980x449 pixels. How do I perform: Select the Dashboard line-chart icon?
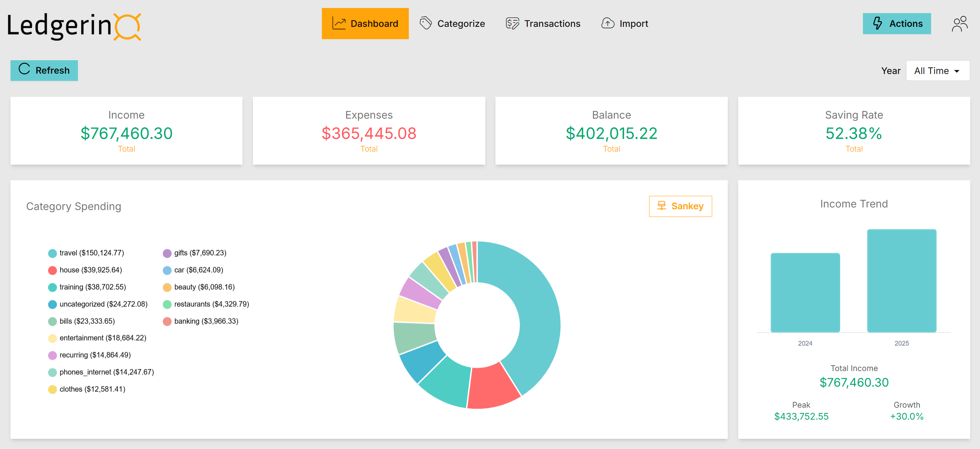(x=339, y=23)
